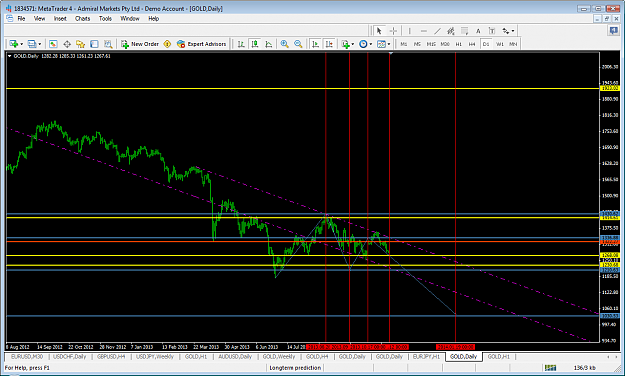This screenshot has height=376, width=625.
Task: Select the Text Label tool
Action: [492, 31]
